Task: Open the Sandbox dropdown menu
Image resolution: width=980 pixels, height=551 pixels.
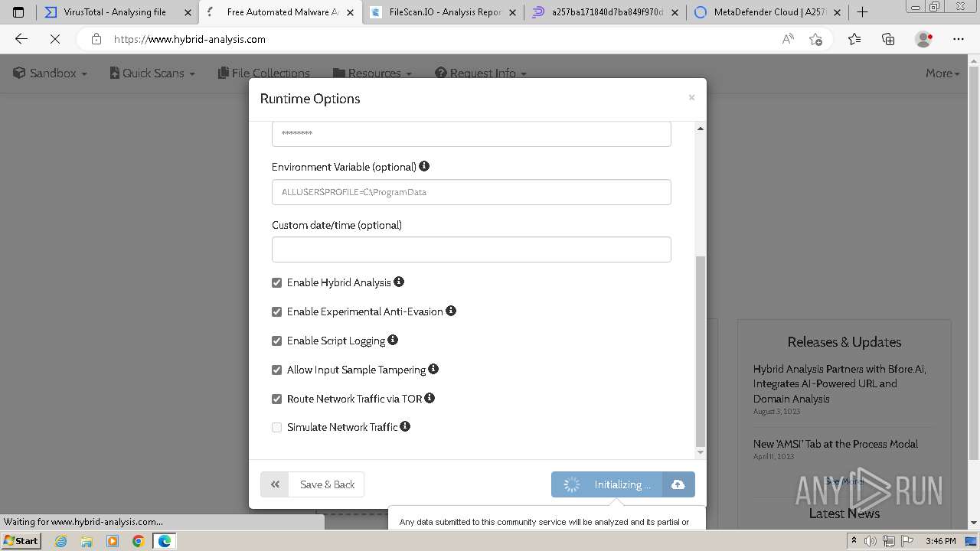Action: [51, 73]
